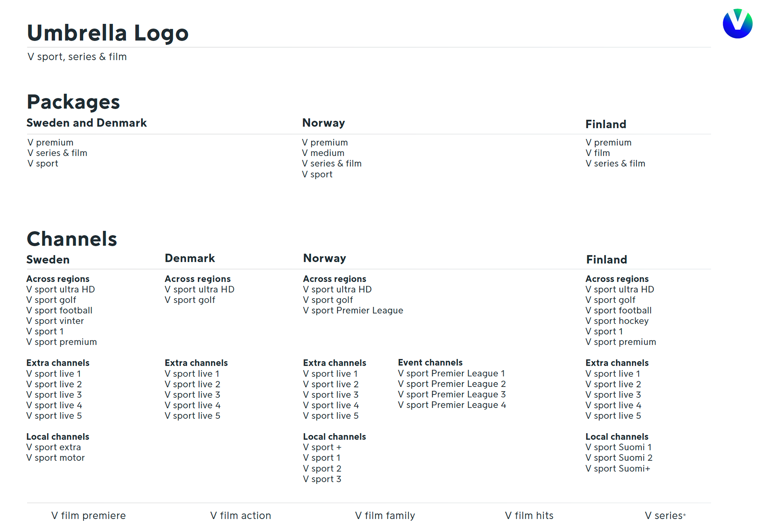This screenshot has width=762, height=532.
Task: Click 'V sport 3' in Norway local channels
Action: click(x=322, y=479)
